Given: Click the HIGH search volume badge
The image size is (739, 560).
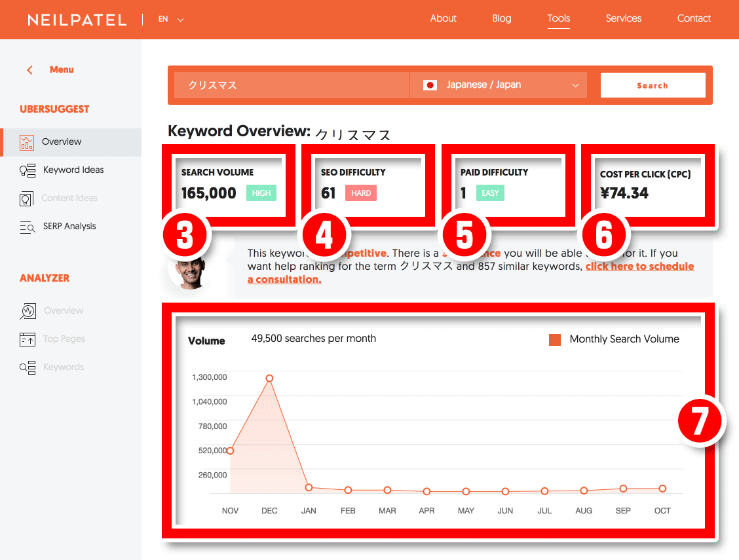Looking at the screenshot, I should coord(261,193).
